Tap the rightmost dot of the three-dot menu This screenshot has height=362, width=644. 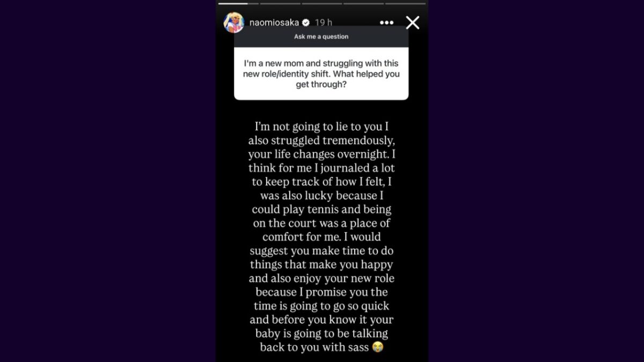click(391, 22)
